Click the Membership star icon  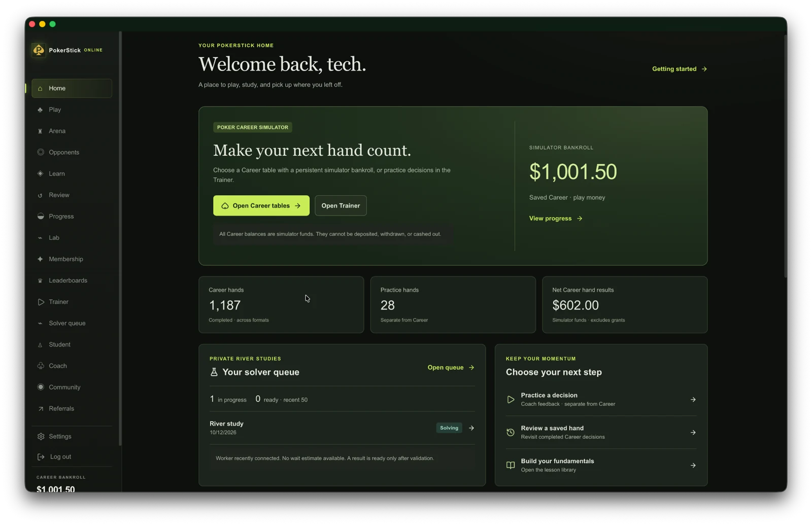(x=40, y=259)
